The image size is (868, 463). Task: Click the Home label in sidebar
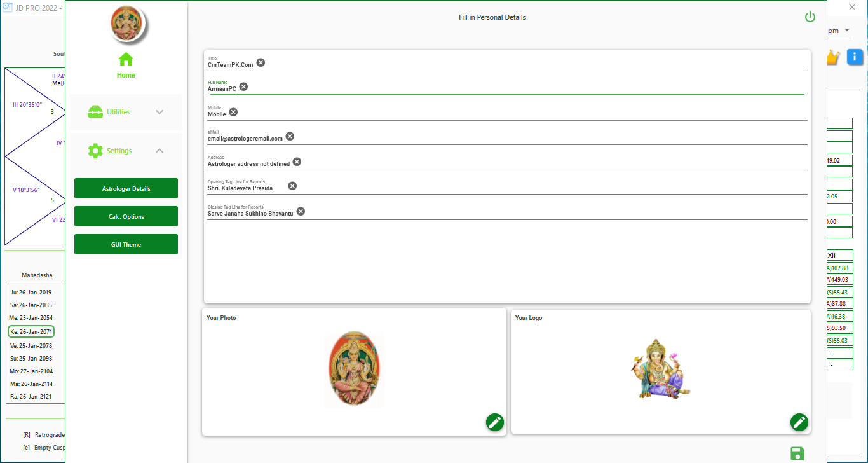[x=126, y=75]
